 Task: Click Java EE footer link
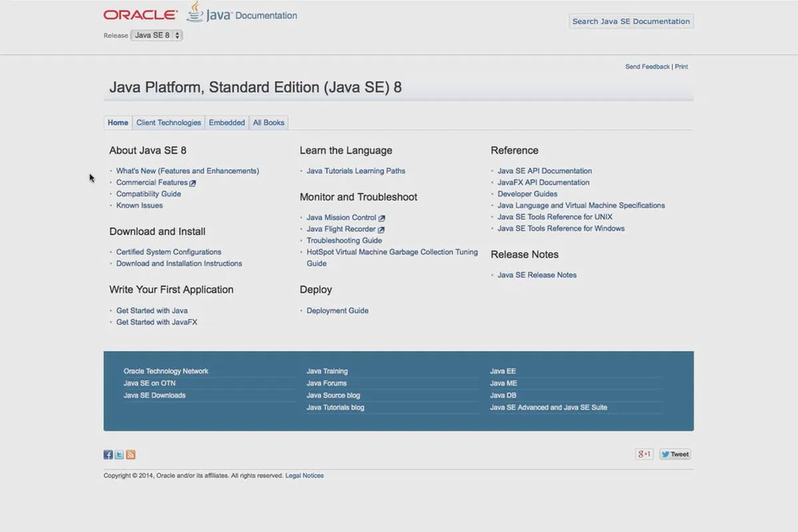pyautogui.click(x=503, y=371)
